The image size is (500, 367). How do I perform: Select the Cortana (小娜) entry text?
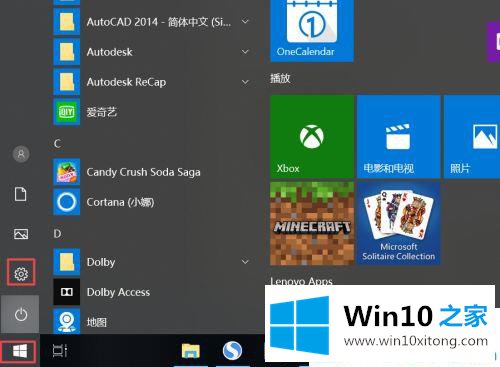(x=120, y=202)
